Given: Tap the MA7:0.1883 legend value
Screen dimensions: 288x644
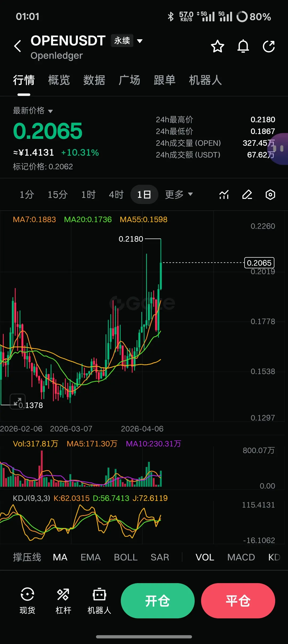Looking at the screenshot, I should [x=34, y=219].
